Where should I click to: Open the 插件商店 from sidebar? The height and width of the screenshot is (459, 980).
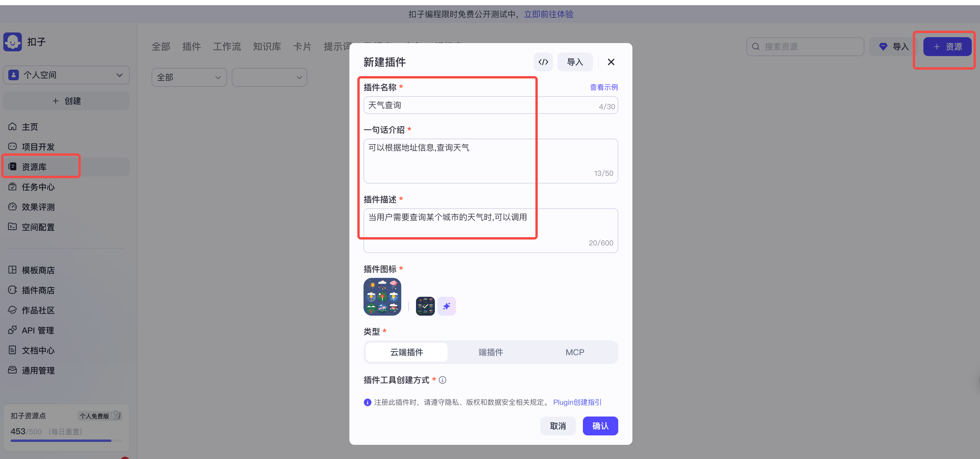tap(38, 290)
